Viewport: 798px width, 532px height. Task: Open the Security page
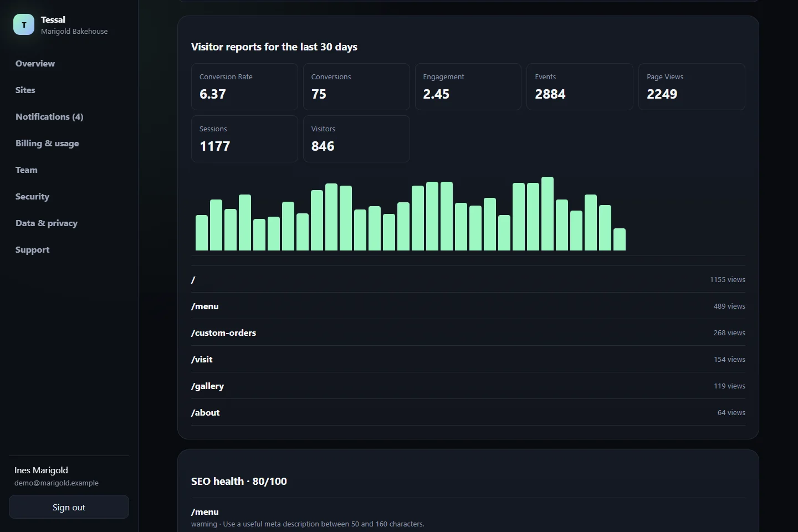pyautogui.click(x=32, y=197)
